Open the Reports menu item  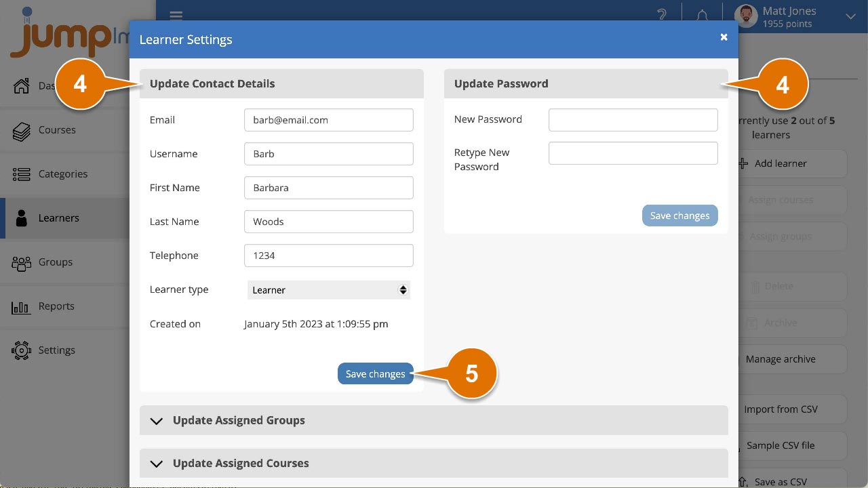click(56, 306)
